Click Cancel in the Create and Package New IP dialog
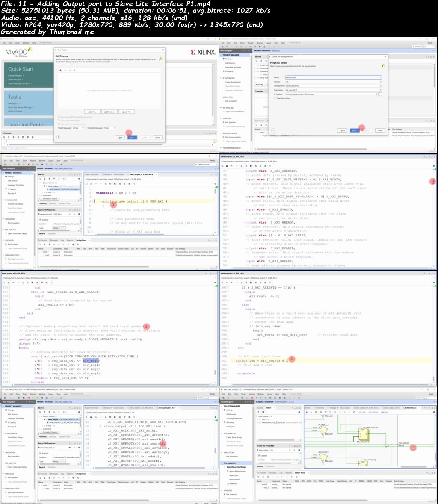 380,130
